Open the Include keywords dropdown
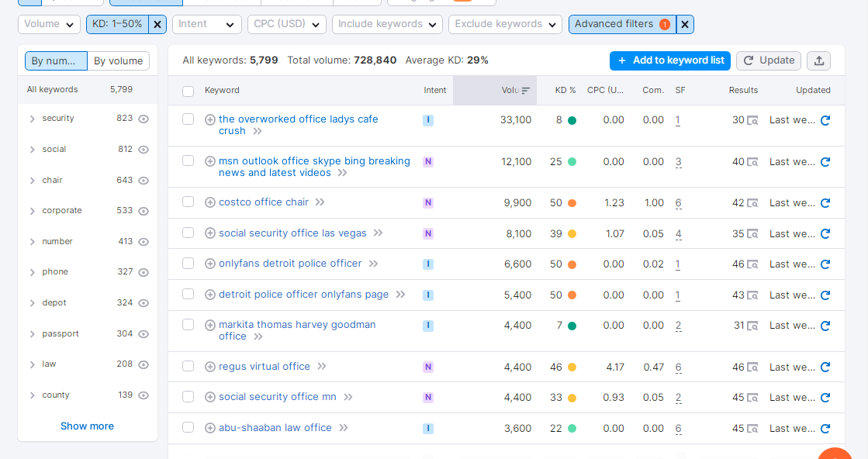Screen dimensions: 868x459 pos(387,24)
